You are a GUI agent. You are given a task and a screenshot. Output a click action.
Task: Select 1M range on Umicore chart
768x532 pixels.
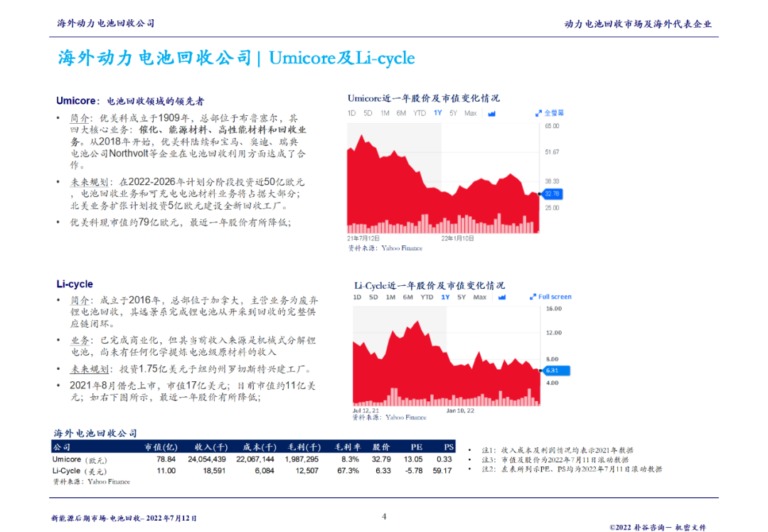coord(385,113)
